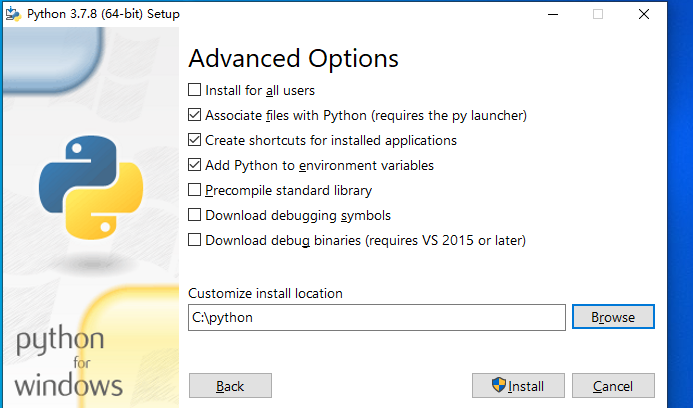Screen dimensions: 693x408
Task: Close the Python 3.7.8 Setup window
Action: [x=644, y=14]
